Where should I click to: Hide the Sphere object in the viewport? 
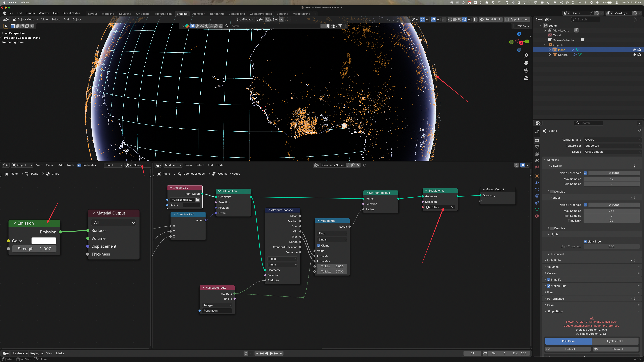(634, 55)
